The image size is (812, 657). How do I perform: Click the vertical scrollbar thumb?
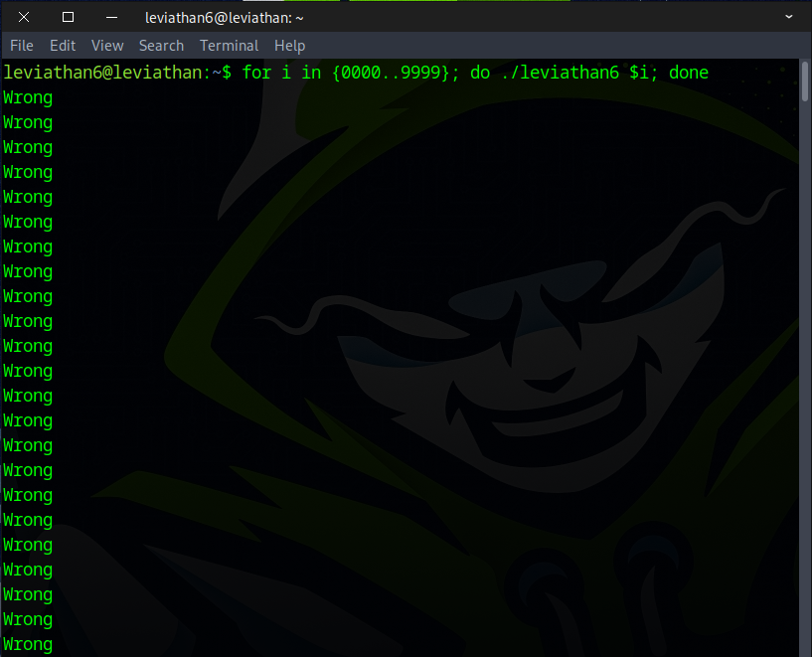point(805,82)
